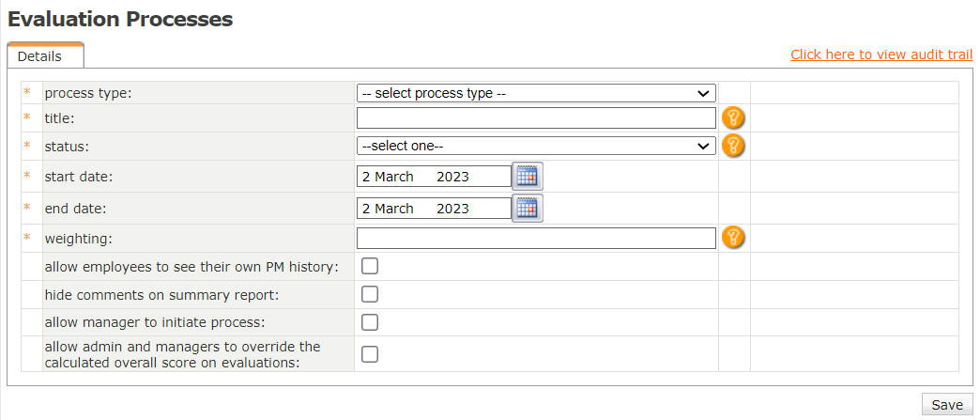Open the status select one dropdown
980x420 pixels.
535,146
